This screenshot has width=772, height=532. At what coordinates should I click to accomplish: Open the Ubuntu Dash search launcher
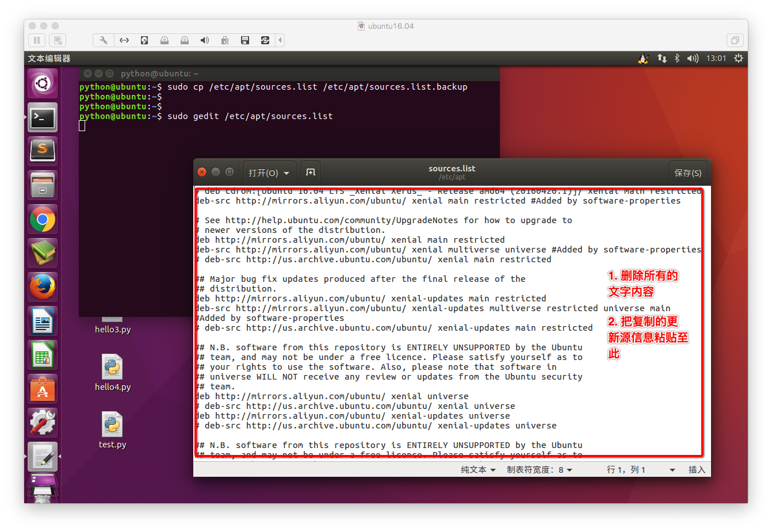coord(43,84)
